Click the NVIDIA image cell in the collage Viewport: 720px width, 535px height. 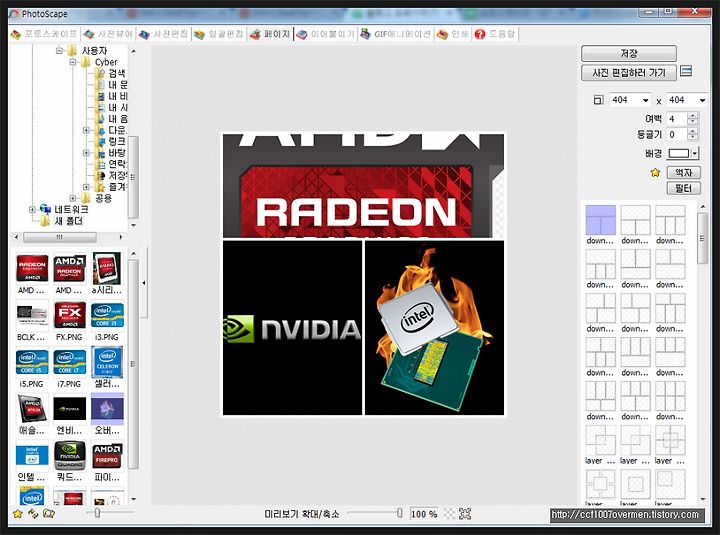292,328
